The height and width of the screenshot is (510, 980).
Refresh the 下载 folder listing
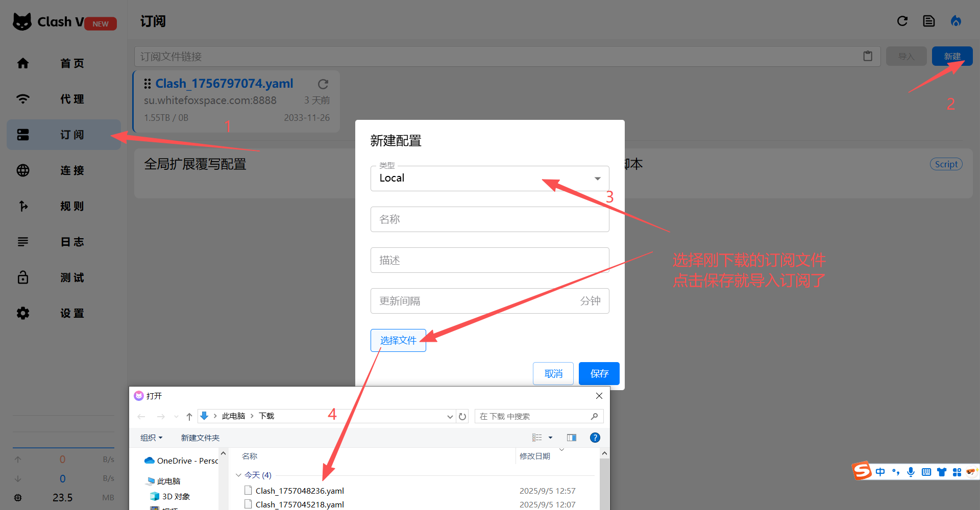point(462,417)
